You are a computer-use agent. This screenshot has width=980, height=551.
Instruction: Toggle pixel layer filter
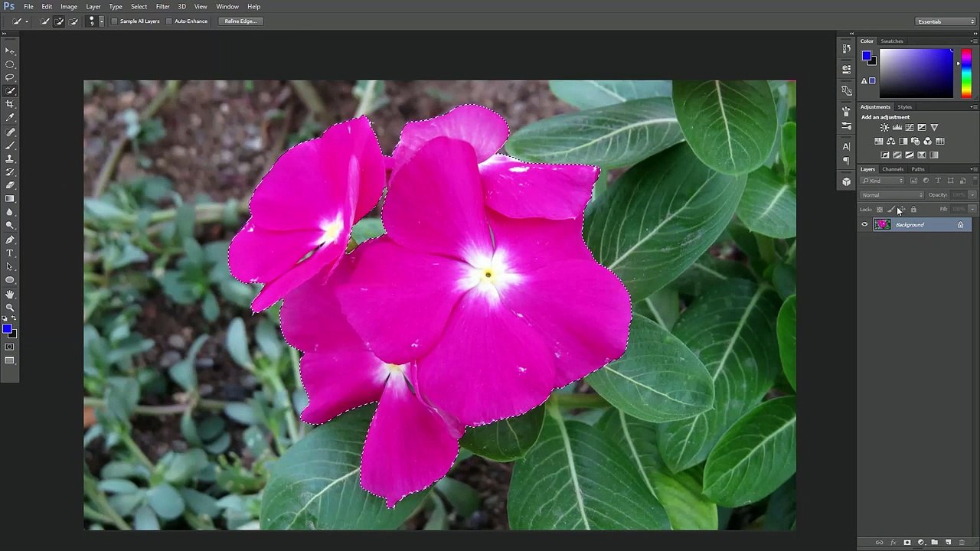914,181
